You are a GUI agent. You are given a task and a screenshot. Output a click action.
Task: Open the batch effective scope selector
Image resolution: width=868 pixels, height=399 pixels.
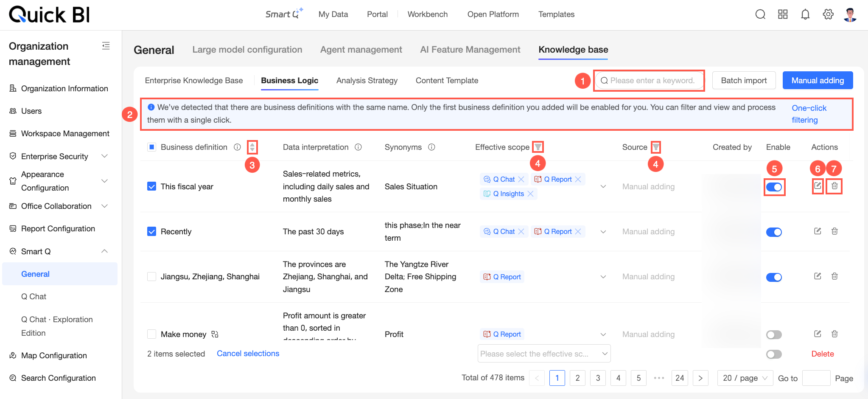click(544, 354)
